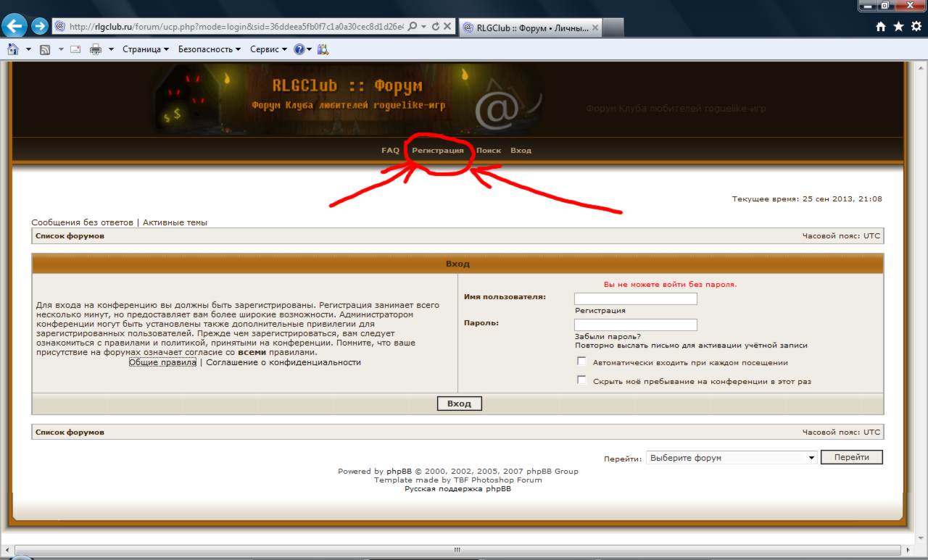Check "Скрыть моё пребывание на конференции" box

click(581, 380)
